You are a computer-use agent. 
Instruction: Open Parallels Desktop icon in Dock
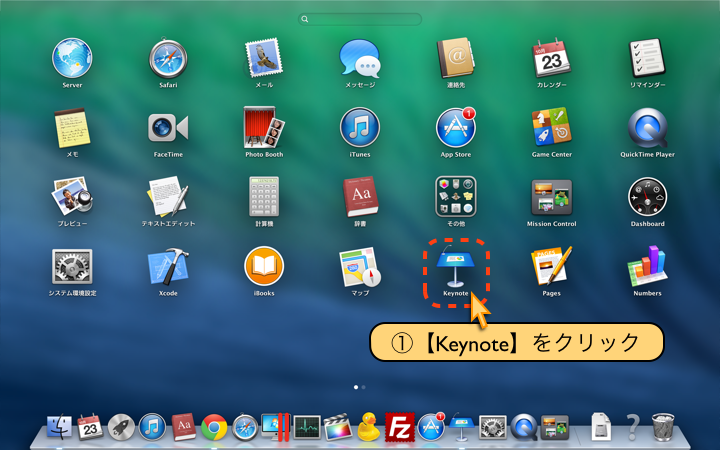(x=276, y=427)
